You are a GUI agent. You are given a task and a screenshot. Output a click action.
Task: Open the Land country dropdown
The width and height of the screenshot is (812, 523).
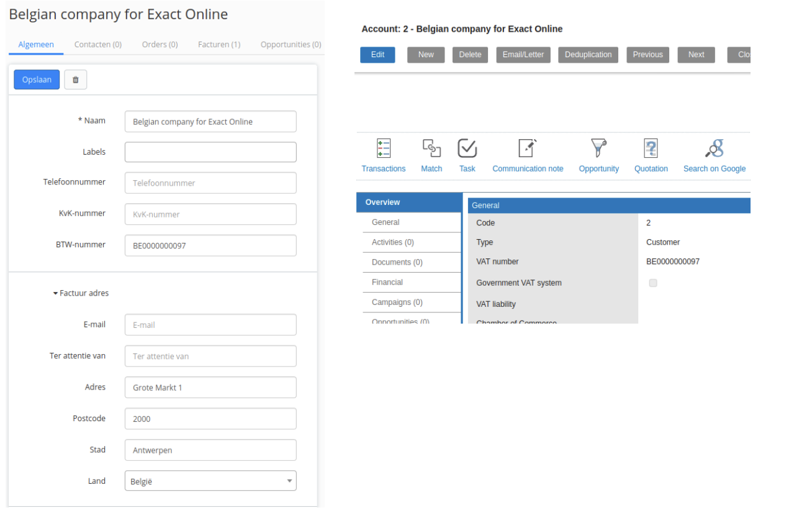210,481
